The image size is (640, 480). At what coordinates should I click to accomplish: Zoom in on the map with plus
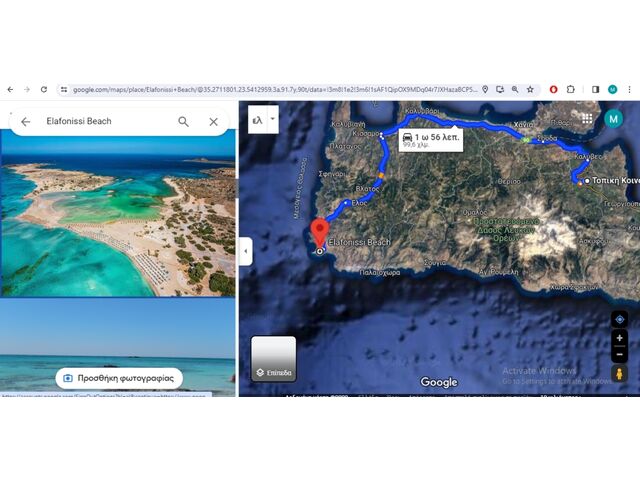[620, 338]
